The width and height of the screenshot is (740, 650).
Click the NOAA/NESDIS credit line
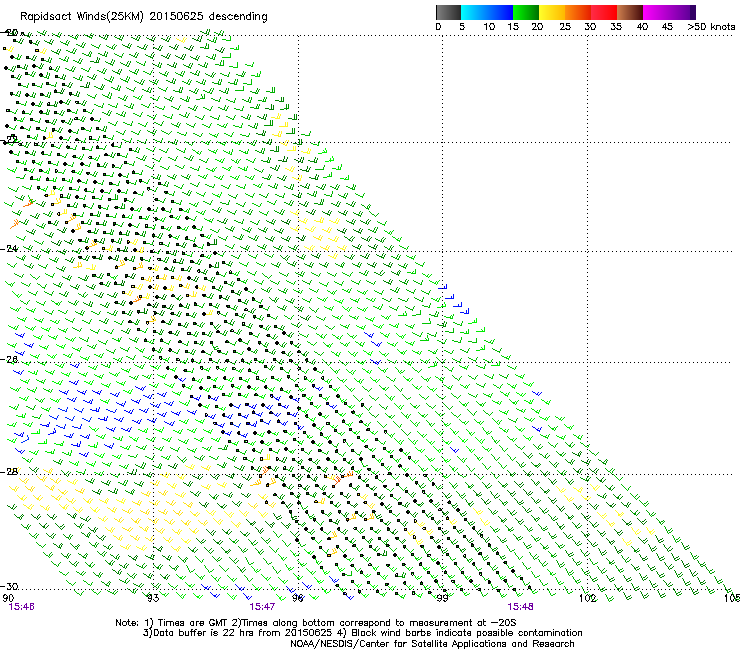pyautogui.click(x=432, y=644)
